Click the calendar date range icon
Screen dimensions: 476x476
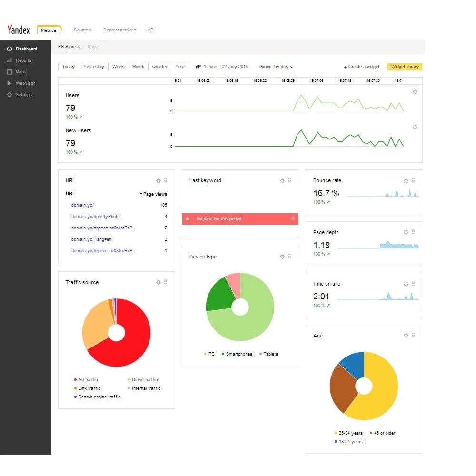click(198, 67)
